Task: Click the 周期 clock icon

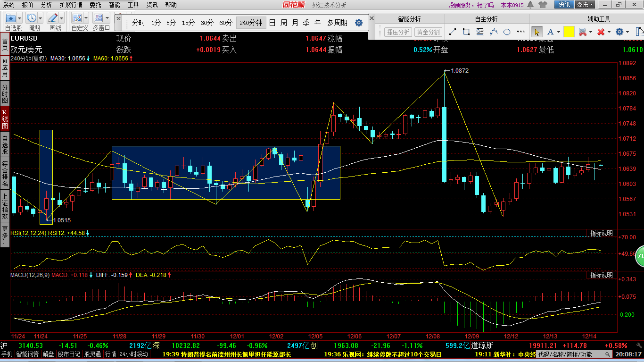Action: coord(32,18)
